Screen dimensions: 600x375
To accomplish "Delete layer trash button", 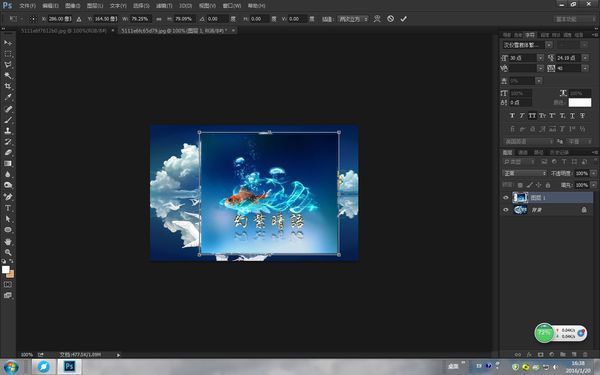I will pos(585,355).
